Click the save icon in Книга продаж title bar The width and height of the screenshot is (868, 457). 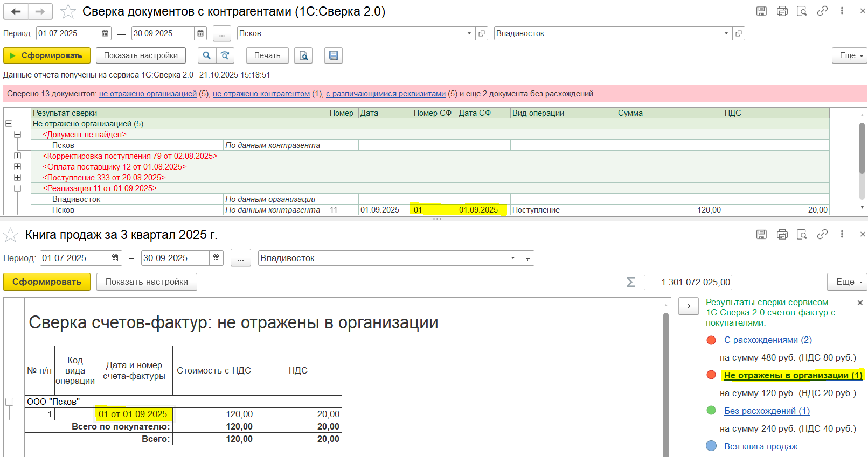(761, 234)
